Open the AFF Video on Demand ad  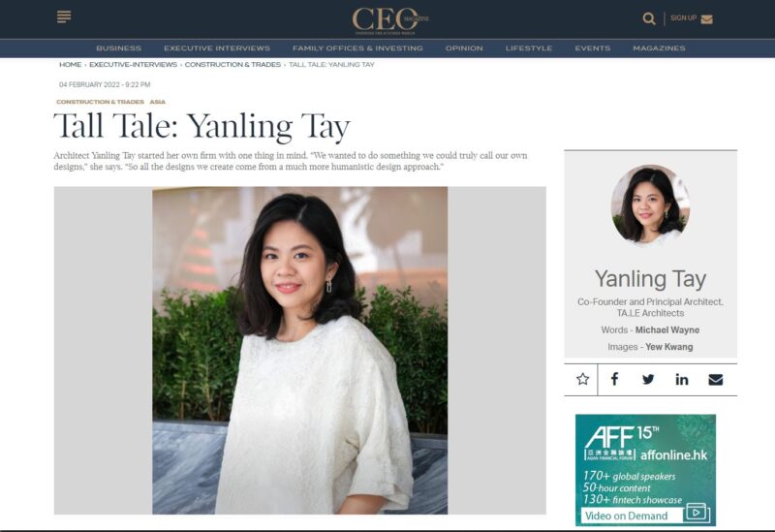[645, 470]
